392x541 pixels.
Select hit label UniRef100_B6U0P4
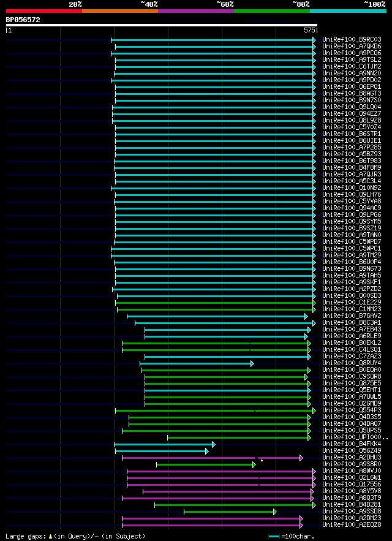point(352,262)
